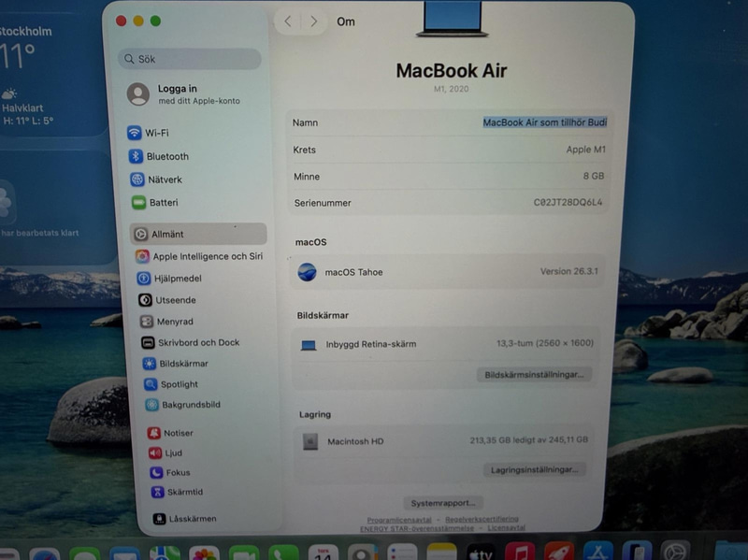Screen dimensions: 748x560
Task: Edit the Namn field MacBook Air name
Action: tap(545, 122)
